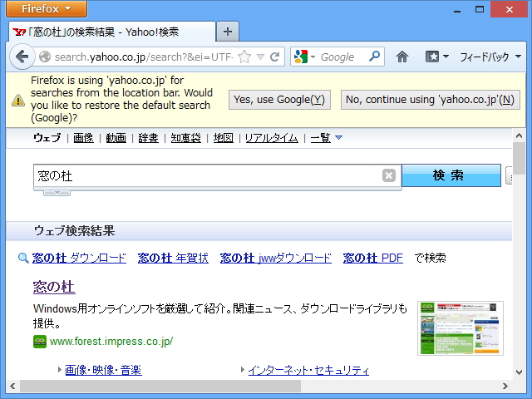Open a new tab with plus button
532x399 pixels.
click(x=228, y=32)
